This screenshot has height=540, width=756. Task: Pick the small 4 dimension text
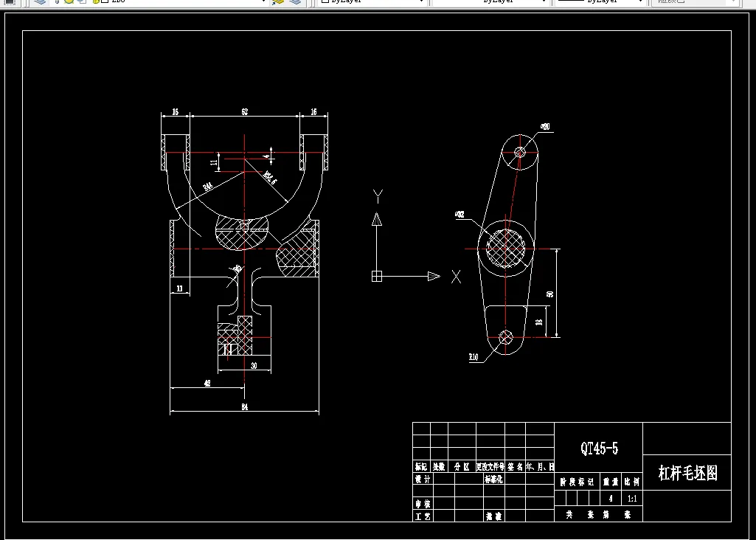click(266, 156)
